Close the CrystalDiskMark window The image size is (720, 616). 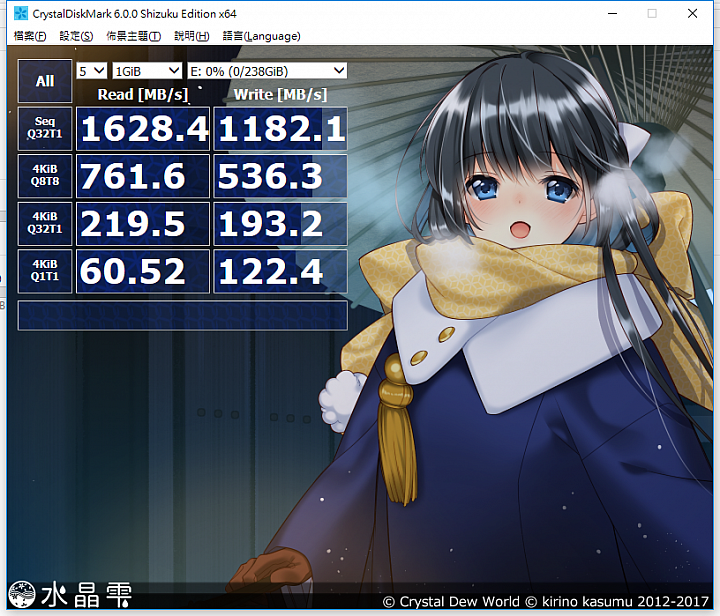(692, 13)
